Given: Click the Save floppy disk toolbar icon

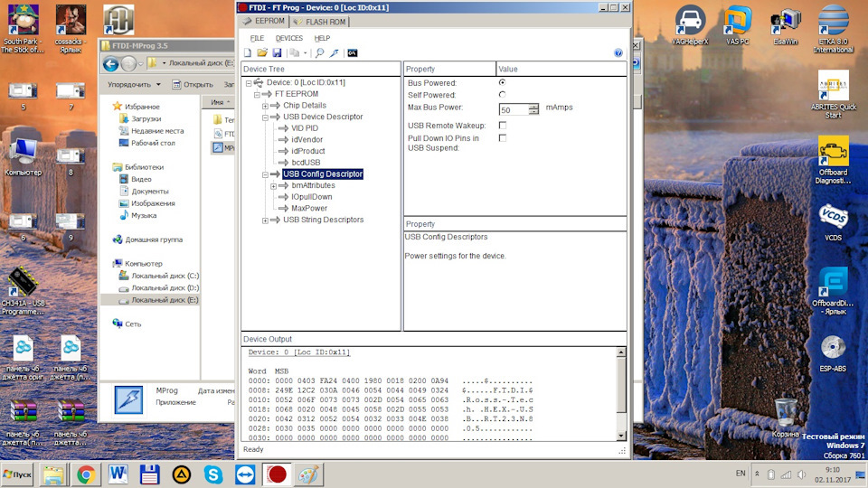Looking at the screenshot, I should 277,52.
